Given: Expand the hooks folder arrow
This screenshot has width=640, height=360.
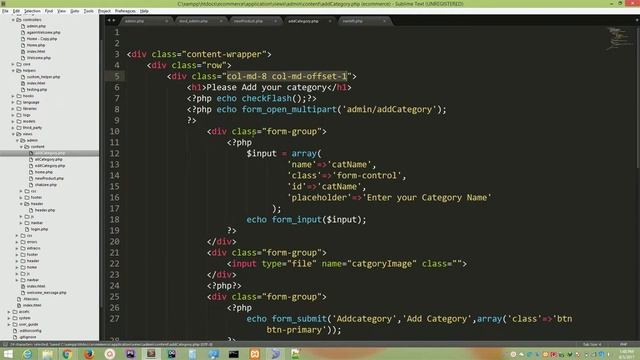Looking at the screenshot, I should 13,96.
